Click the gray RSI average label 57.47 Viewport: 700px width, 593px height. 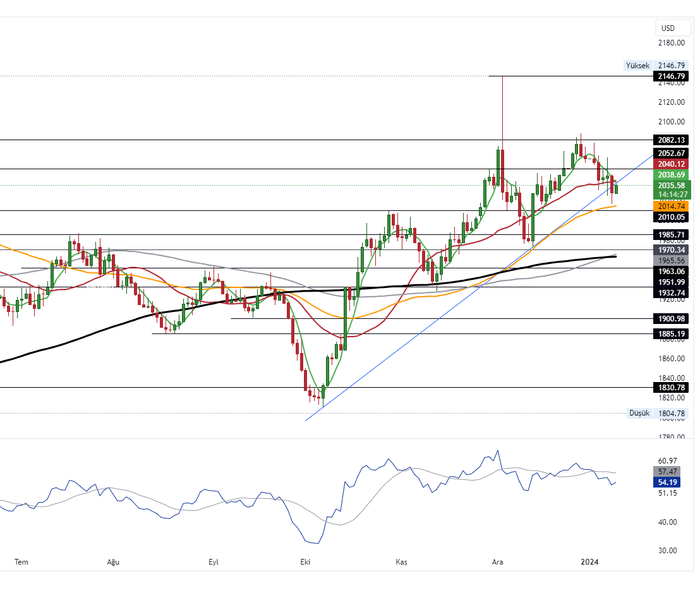[668, 471]
